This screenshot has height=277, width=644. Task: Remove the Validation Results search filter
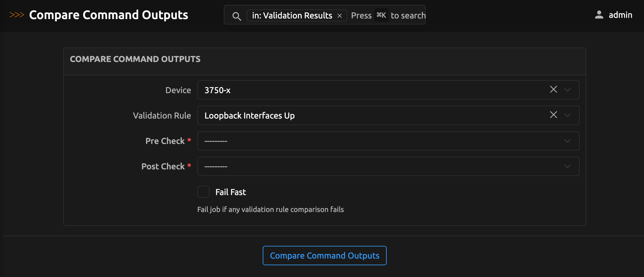[340, 16]
